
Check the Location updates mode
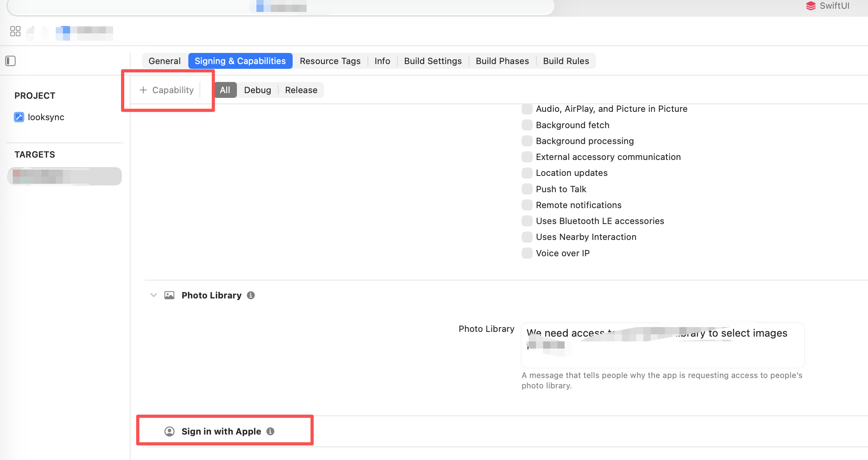527,173
